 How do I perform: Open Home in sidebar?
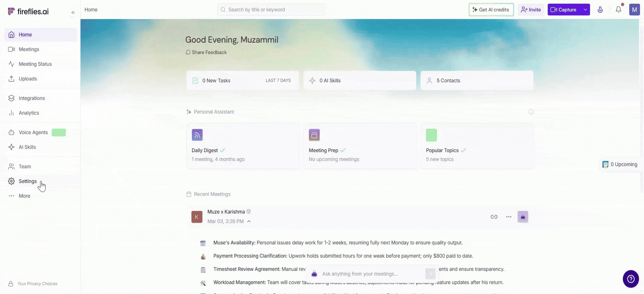click(x=41, y=34)
